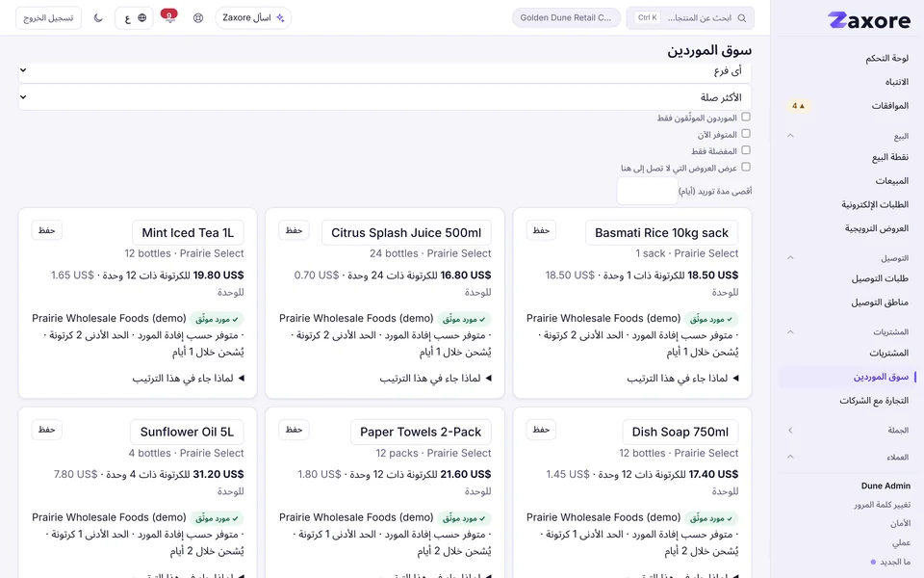The image size is (924, 578).
Task: Click 'الأمان' security link in sidebar
Action: point(900,523)
